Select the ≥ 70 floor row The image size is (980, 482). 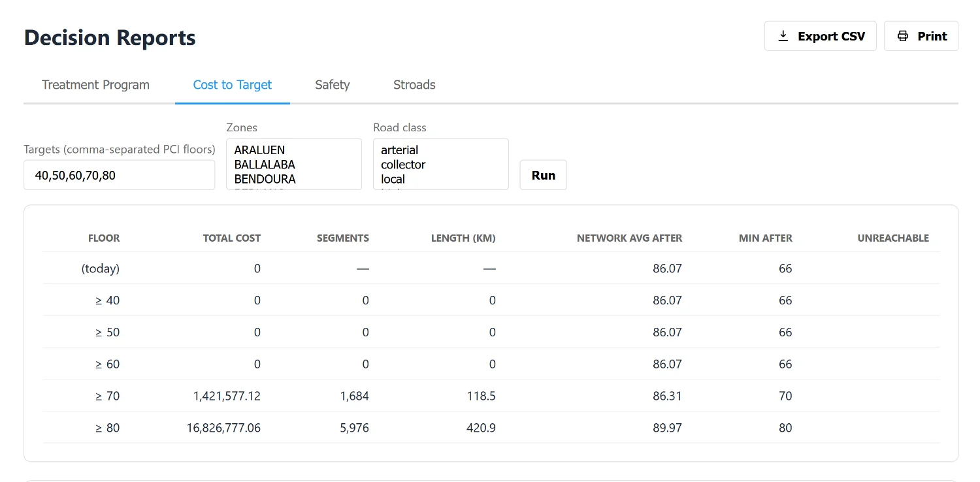[491, 396]
